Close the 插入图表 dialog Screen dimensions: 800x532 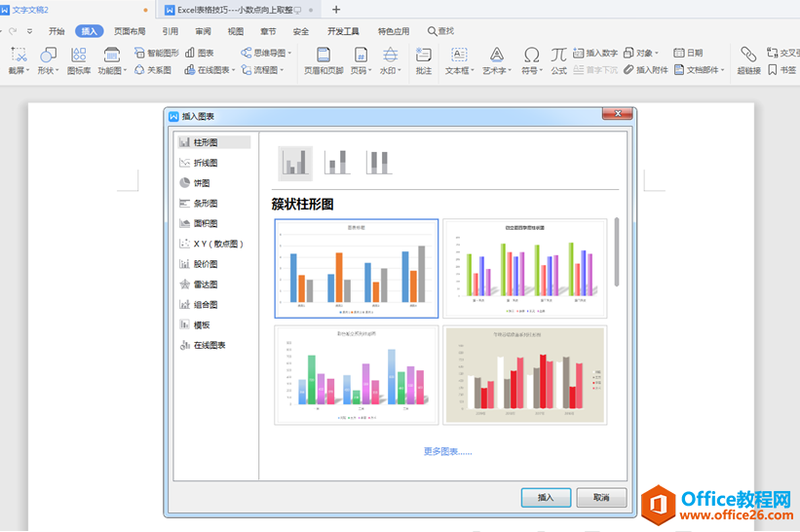tap(618, 113)
